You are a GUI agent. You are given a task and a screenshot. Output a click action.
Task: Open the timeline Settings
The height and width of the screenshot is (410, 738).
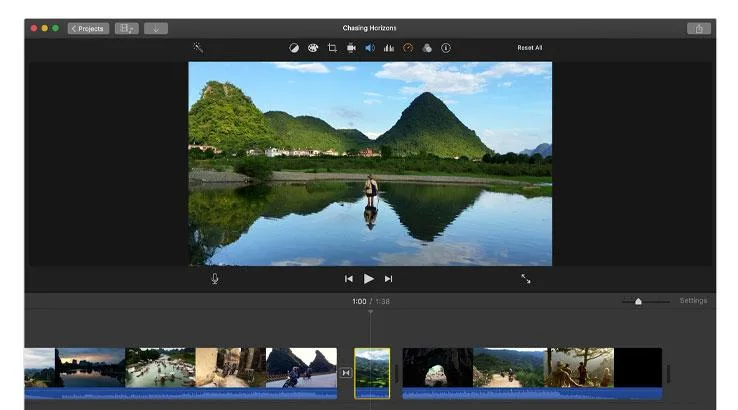693,301
